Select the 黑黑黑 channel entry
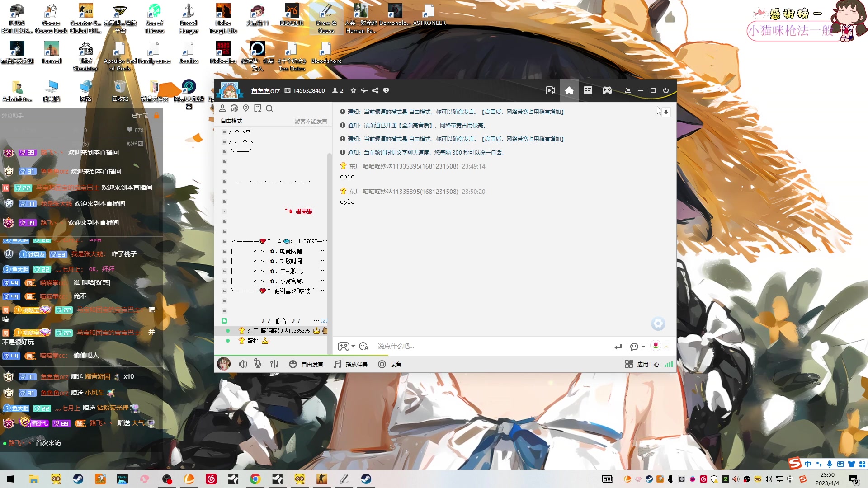 [x=304, y=211]
